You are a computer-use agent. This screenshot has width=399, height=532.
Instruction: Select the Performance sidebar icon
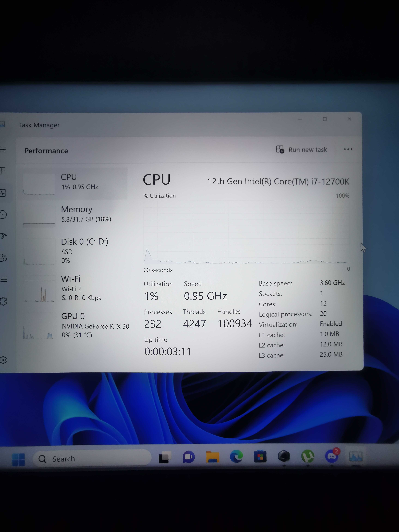tap(3, 193)
